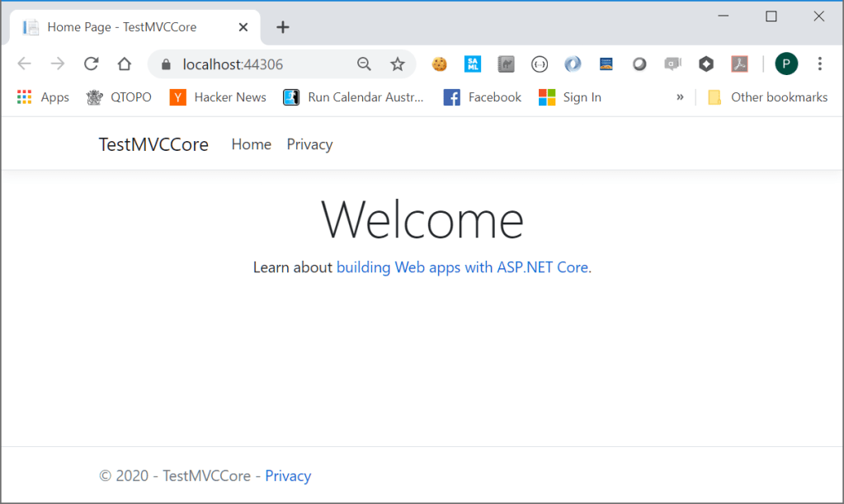Viewport: 844px width, 504px height.
Task: Click the cookie manager extension icon
Action: tap(439, 64)
